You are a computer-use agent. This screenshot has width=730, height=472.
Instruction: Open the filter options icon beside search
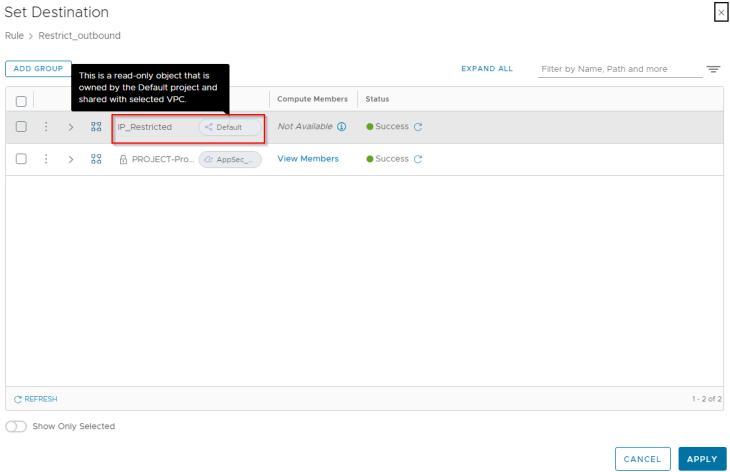coord(713,69)
